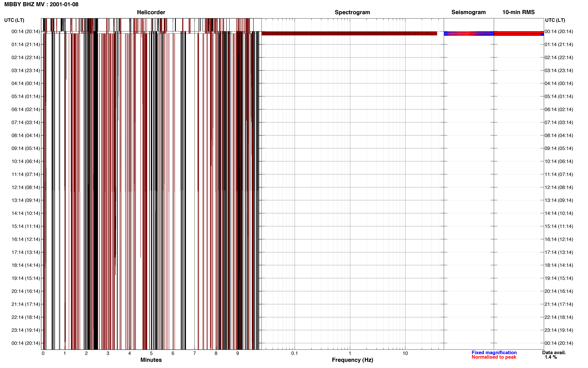Screen dimensions: 588x368
Task: Click the 'Normalised to peak' legend text
Action: (x=494, y=357)
